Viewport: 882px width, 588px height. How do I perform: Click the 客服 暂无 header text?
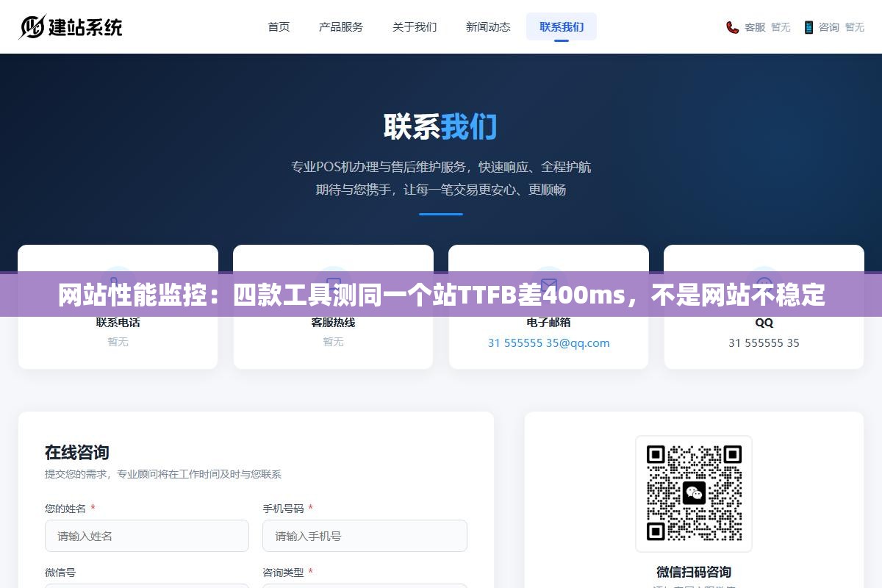(767, 27)
